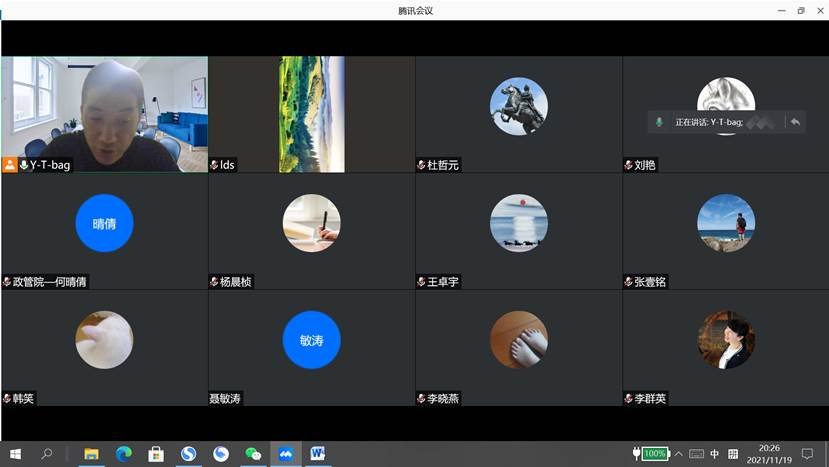
Task: Click the 敏涛 blue avatar circle
Action: click(x=311, y=340)
